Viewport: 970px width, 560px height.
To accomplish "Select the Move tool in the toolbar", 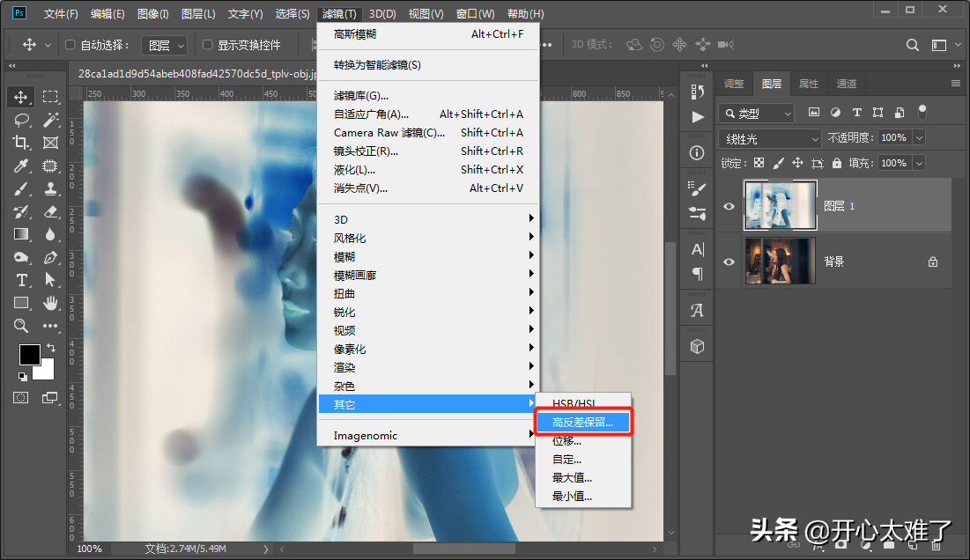I will click(x=22, y=97).
